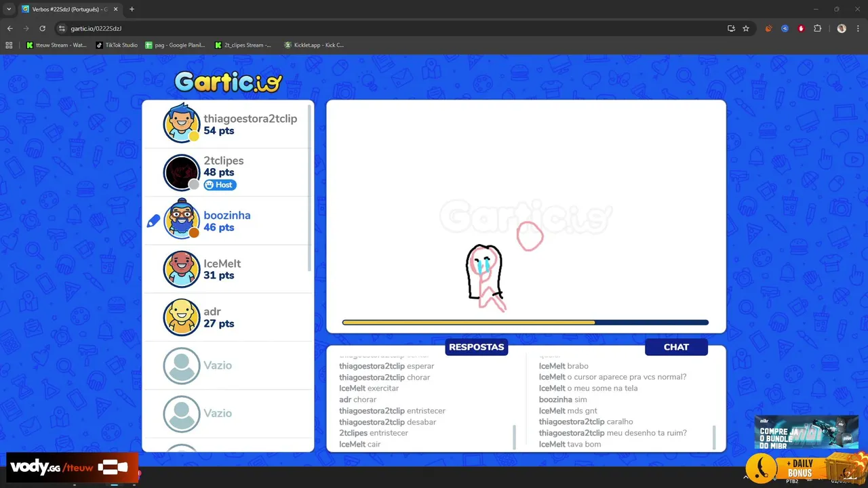This screenshot has height=488, width=868.
Task: Click the answer 'IceMelt cair'
Action: pyautogui.click(x=359, y=445)
